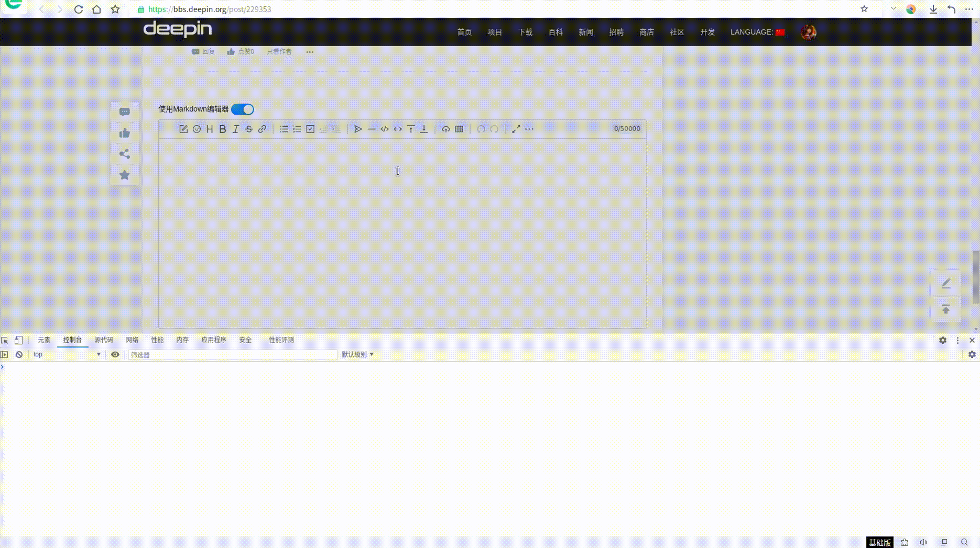Switch to the 性能 DevTools tab

(157, 340)
